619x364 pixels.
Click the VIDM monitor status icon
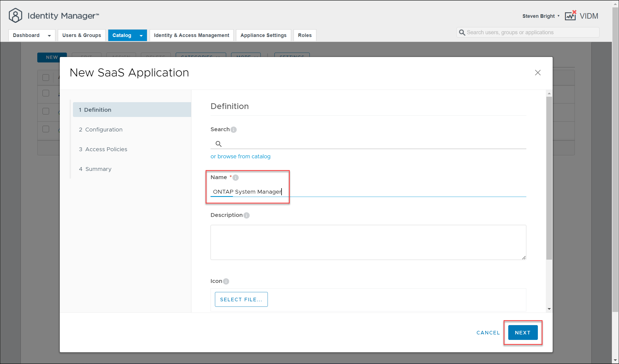[x=570, y=16]
